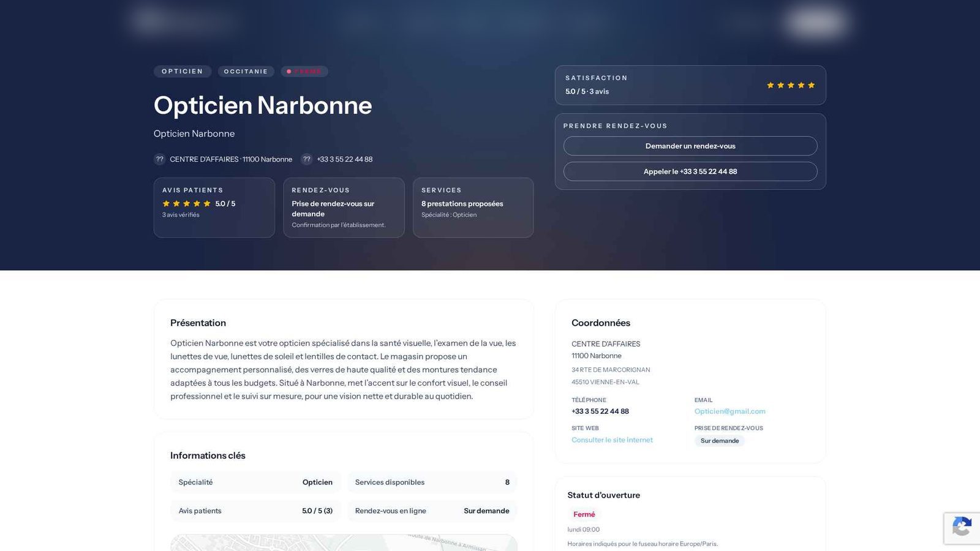
Task: Select the Avis patients 5.0 / 5 (3) row
Action: [x=255, y=511]
